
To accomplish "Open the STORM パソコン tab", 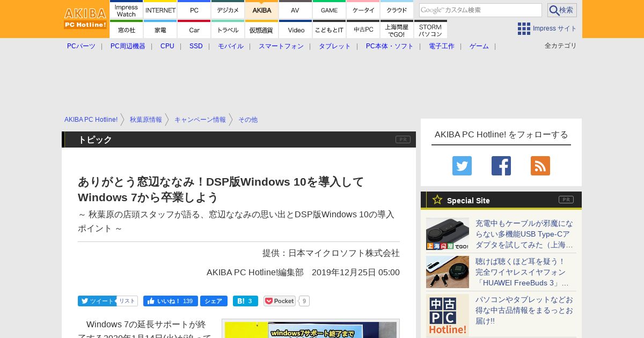I will click(431, 29).
